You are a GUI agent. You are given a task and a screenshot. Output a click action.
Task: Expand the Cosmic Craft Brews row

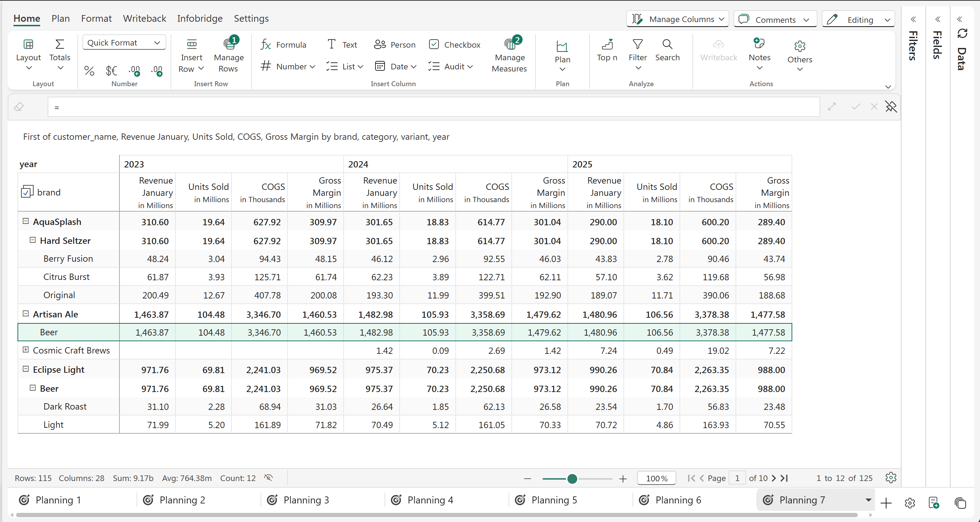tap(26, 350)
